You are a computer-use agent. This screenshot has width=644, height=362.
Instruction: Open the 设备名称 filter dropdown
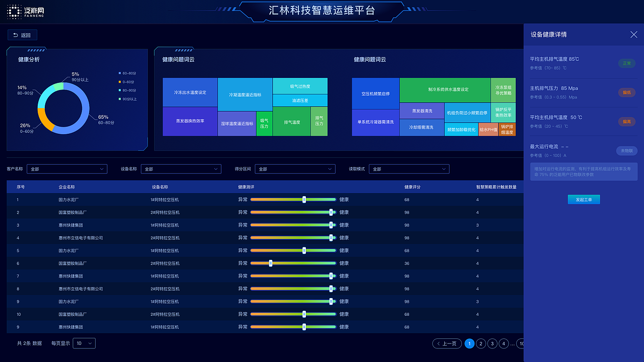click(x=181, y=169)
